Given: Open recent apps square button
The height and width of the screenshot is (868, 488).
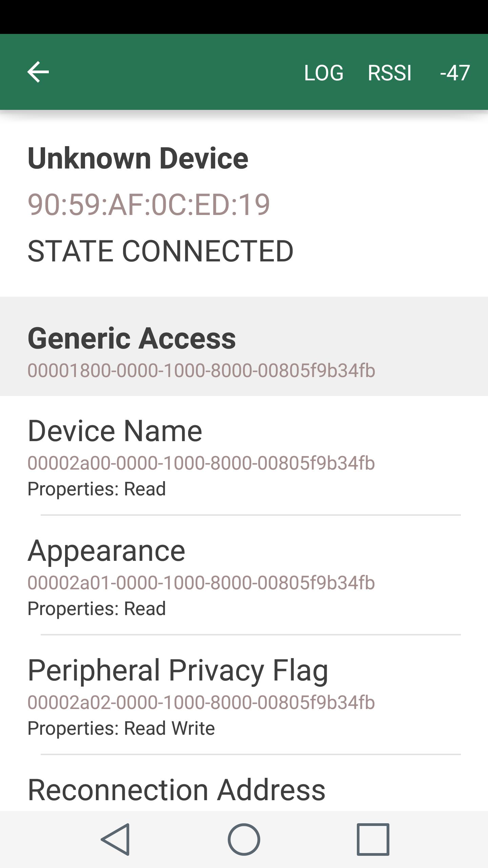Looking at the screenshot, I should tap(373, 839).
